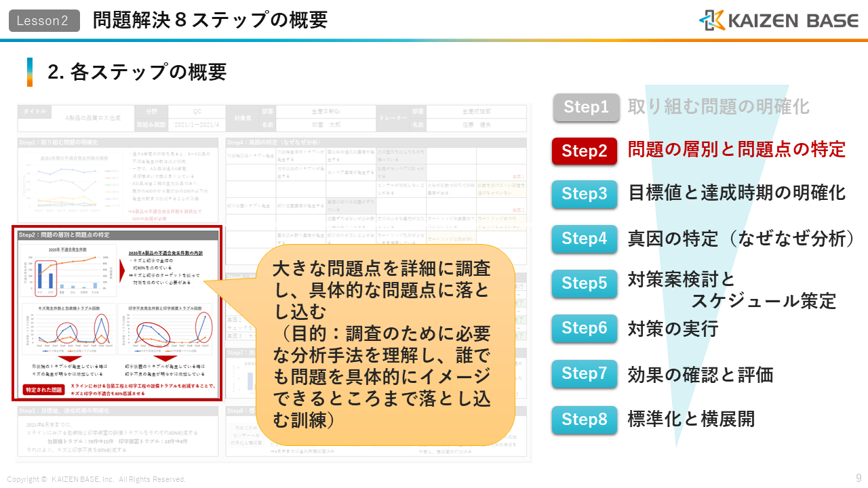Click the red text 問題の層別と問題点の特定
This screenshot has width=868, height=488.
pos(737,149)
